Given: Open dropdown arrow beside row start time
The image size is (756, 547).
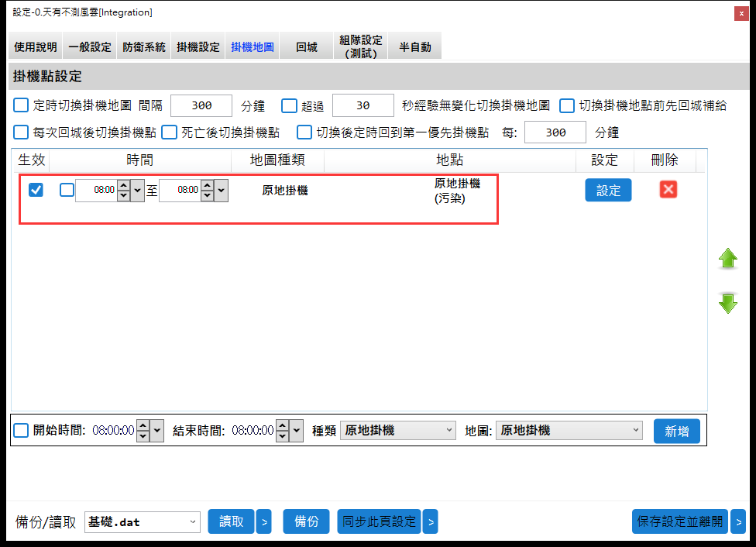Looking at the screenshot, I should [x=138, y=190].
